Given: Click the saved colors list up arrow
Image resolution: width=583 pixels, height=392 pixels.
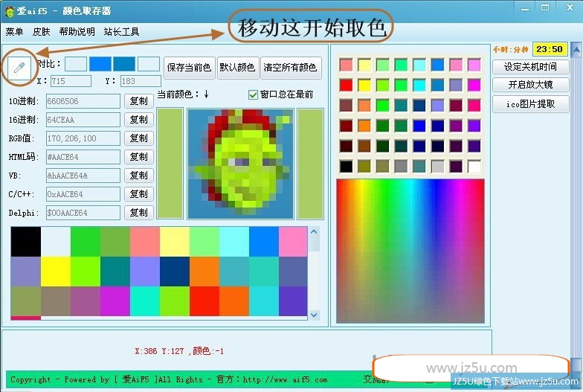Looking at the screenshot, I should click(314, 232).
